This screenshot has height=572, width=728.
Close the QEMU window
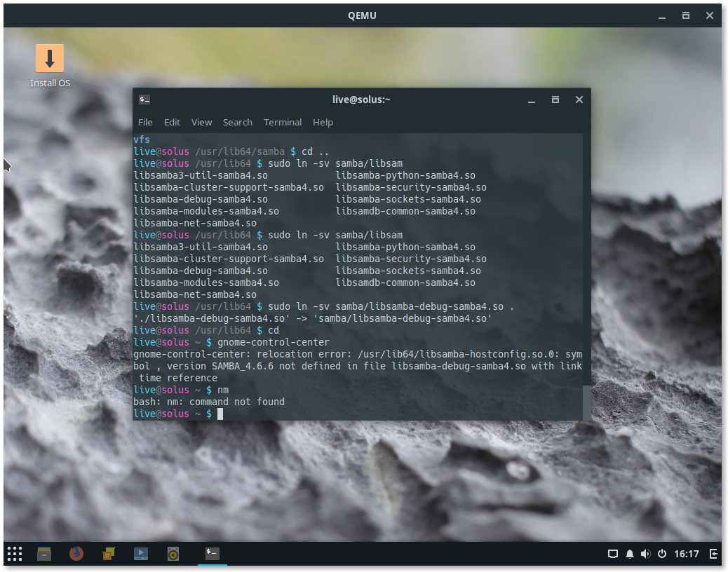710,16
